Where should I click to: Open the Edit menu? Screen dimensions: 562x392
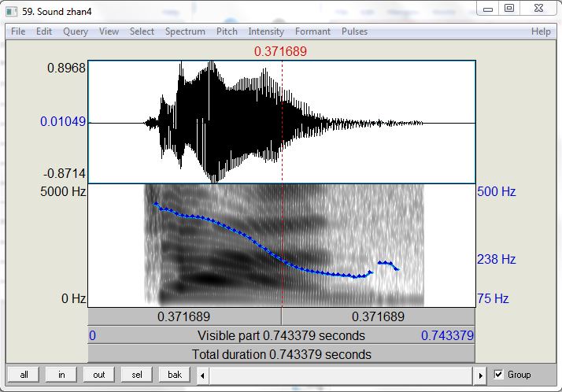(44, 31)
